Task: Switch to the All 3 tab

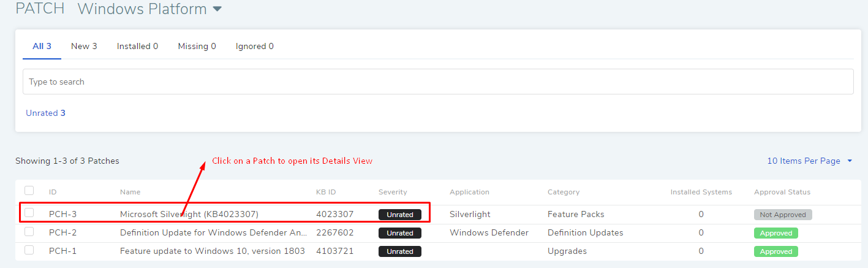Action: tap(42, 46)
